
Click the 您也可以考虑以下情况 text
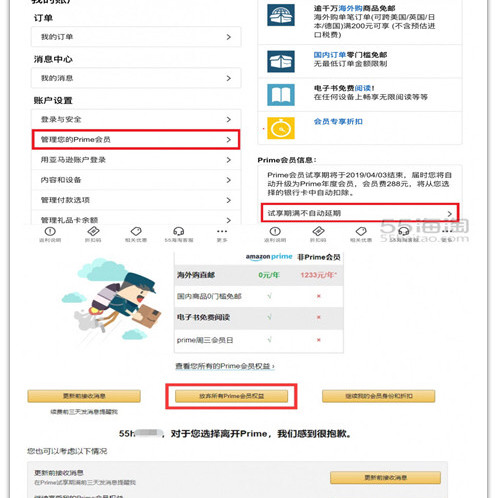[67, 451]
